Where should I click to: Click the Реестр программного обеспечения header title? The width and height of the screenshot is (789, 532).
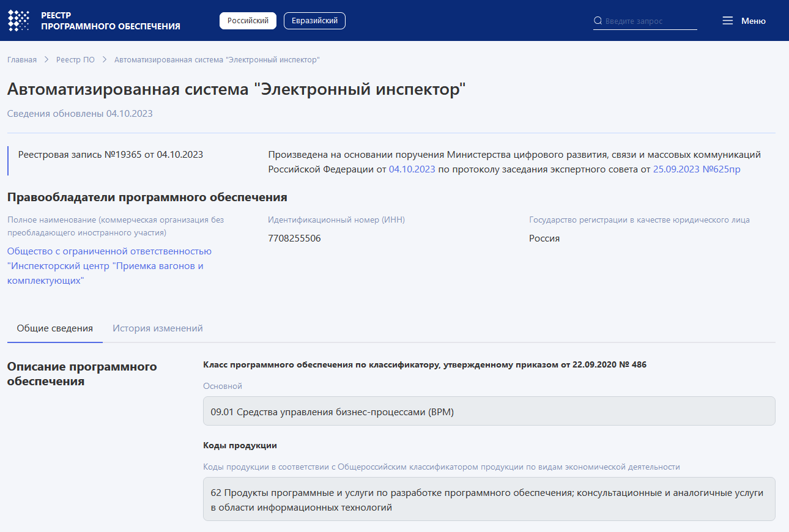click(x=110, y=21)
